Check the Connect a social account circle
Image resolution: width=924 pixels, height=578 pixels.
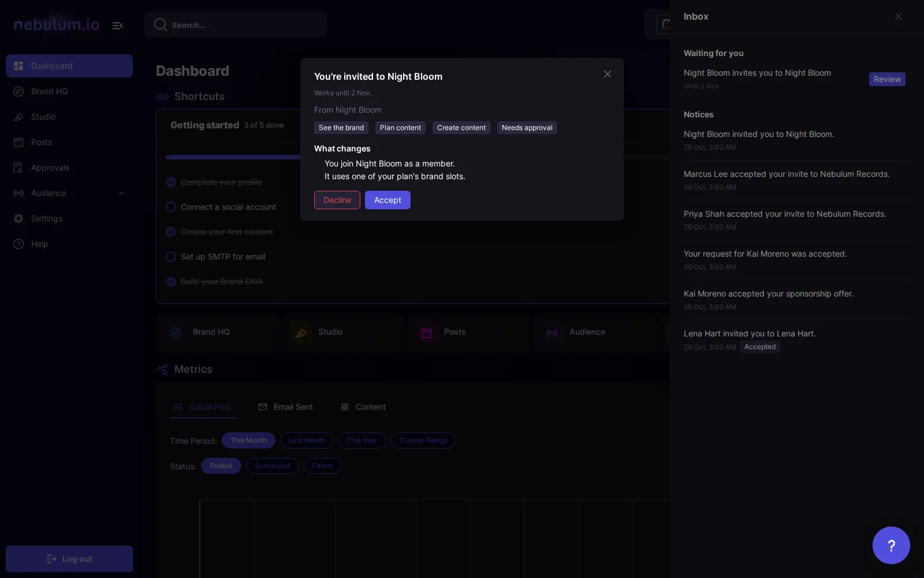(x=171, y=207)
